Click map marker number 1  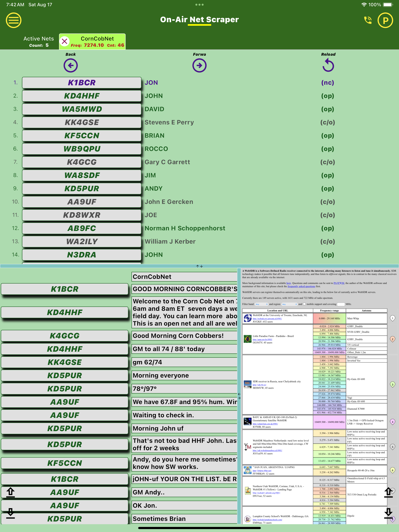[x=393, y=318]
